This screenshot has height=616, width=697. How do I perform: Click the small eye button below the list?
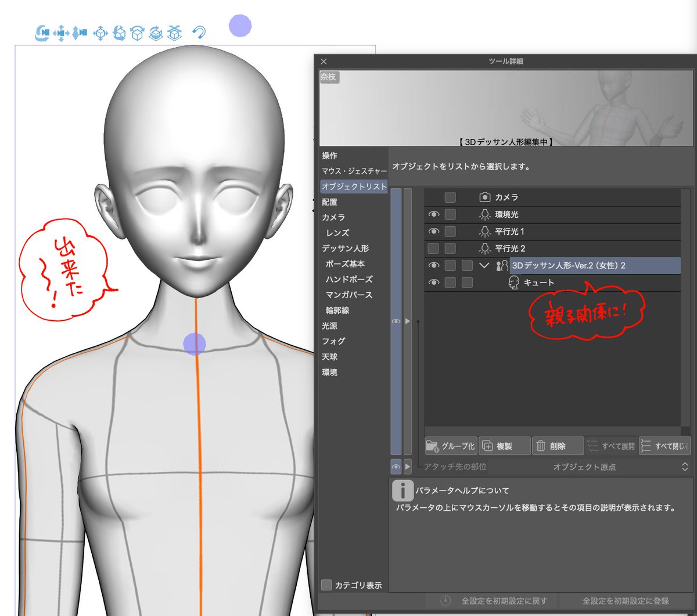[x=396, y=466]
